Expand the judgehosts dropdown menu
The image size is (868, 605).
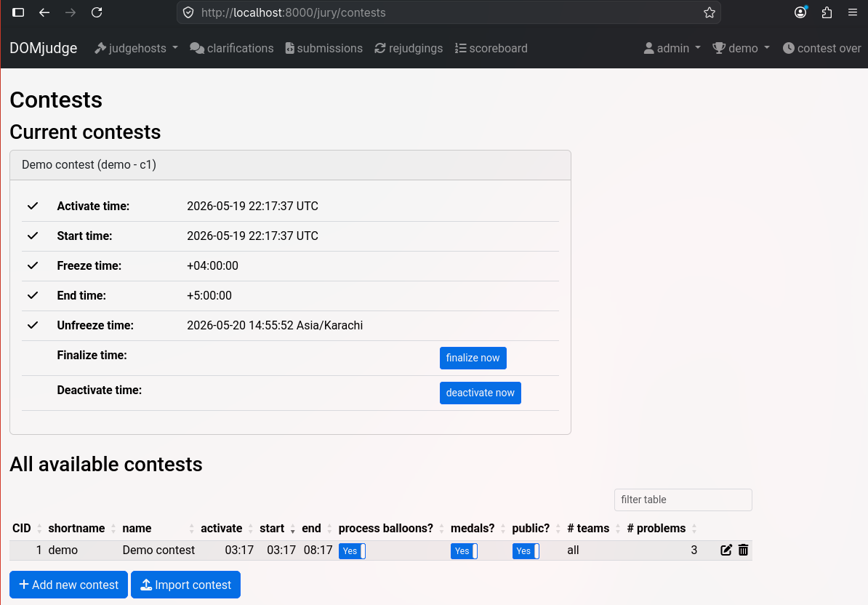click(136, 48)
